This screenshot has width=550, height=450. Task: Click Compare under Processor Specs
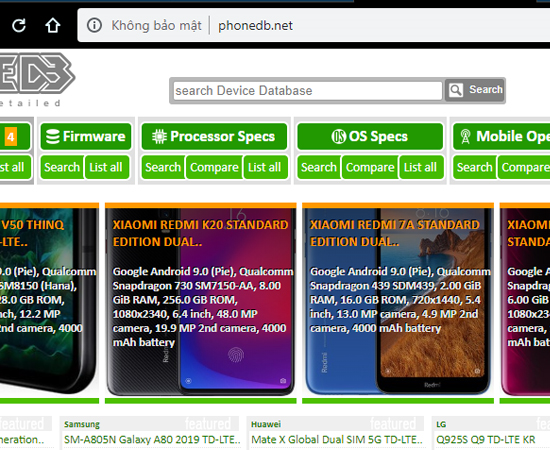tap(214, 167)
